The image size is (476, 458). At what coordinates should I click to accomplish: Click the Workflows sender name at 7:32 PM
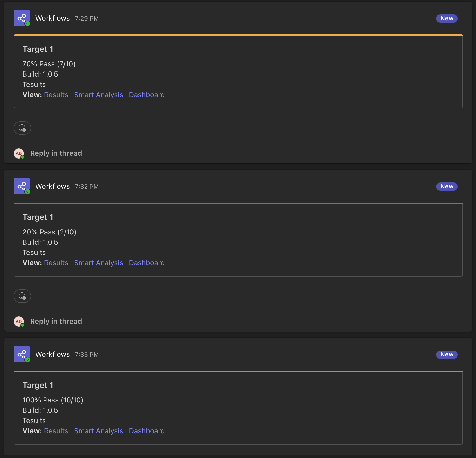(52, 186)
